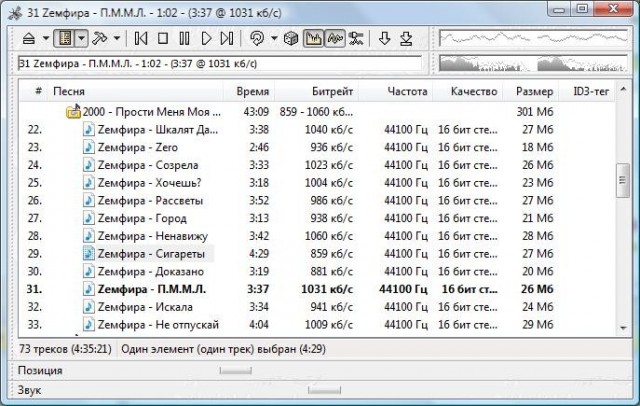This screenshot has height=406, width=640.
Task: Click note icon beside Сигареты track
Action: 89,254
